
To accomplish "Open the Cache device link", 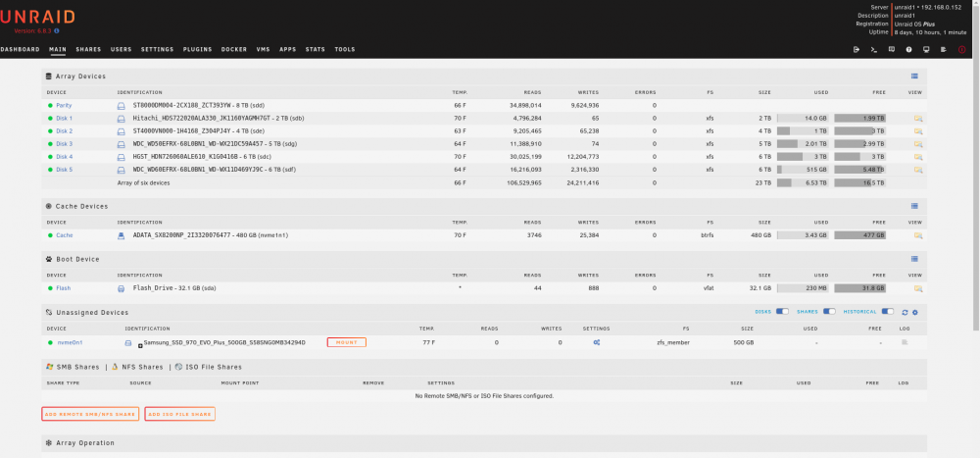I will (x=65, y=236).
